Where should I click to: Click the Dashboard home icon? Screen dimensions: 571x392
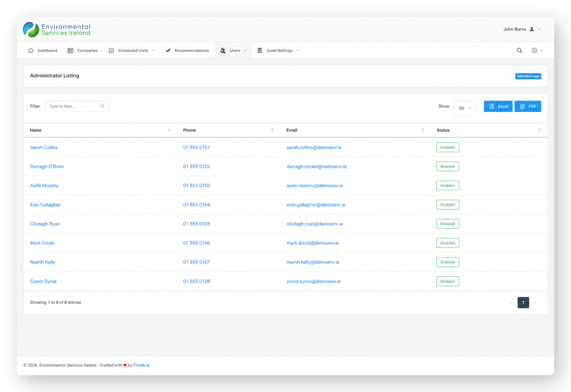(31, 50)
